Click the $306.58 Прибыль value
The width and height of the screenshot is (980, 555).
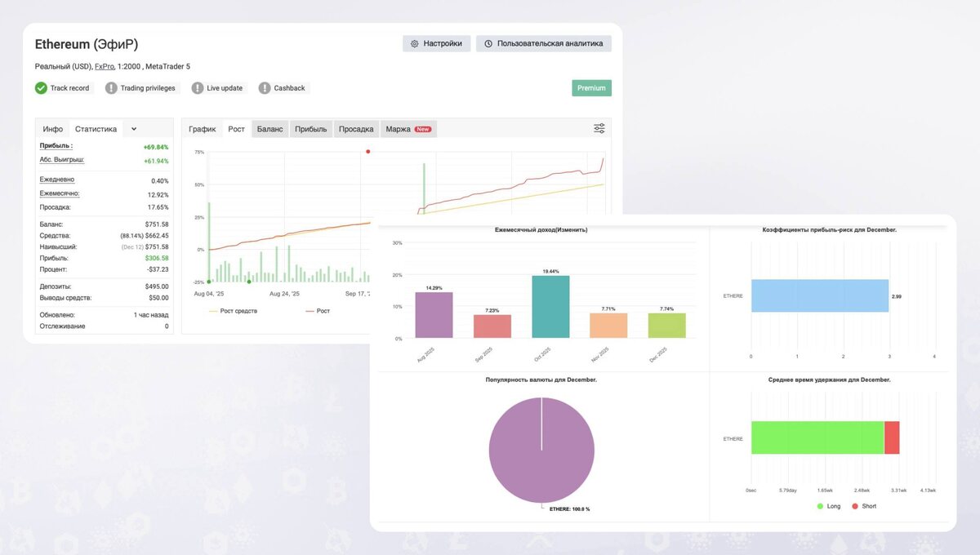(157, 258)
